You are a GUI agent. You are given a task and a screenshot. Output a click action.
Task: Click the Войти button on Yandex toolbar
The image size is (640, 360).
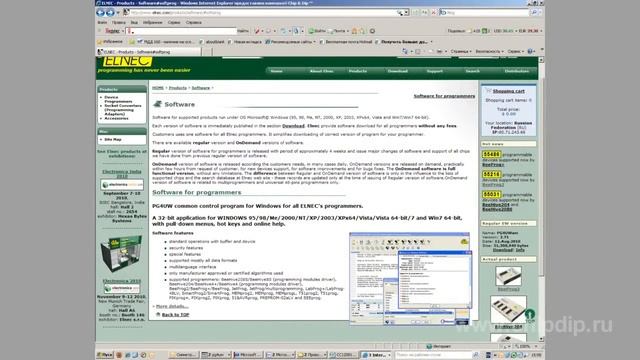[318, 31]
